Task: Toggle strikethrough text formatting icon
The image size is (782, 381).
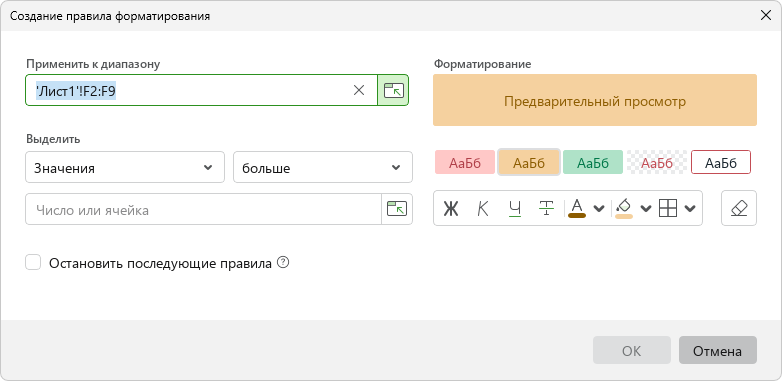Action: [x=547, y=208]
